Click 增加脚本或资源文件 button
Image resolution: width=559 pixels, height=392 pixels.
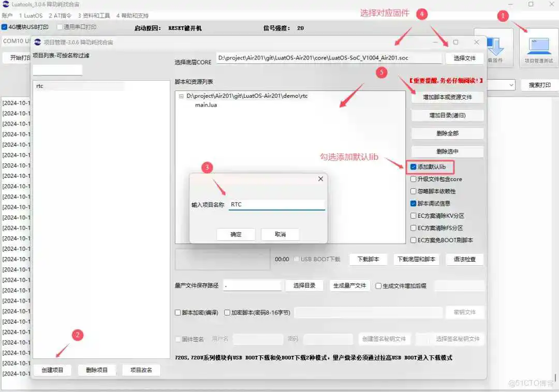[x=447, y=97]
